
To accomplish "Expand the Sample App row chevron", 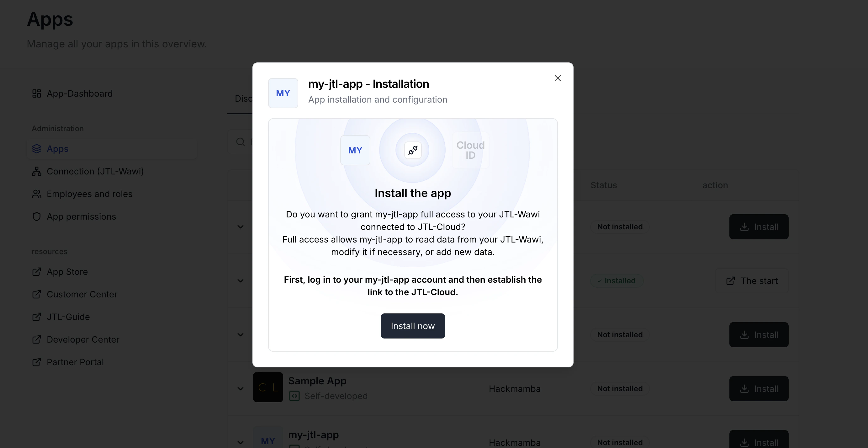I will pyautogui.click(x=240, y=388).
